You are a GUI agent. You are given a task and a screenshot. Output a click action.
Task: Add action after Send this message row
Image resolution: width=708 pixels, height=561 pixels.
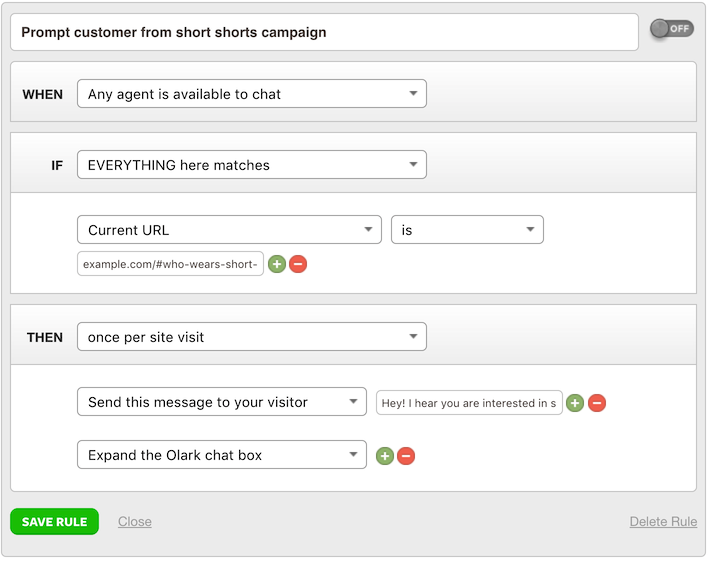click(575, 403)
